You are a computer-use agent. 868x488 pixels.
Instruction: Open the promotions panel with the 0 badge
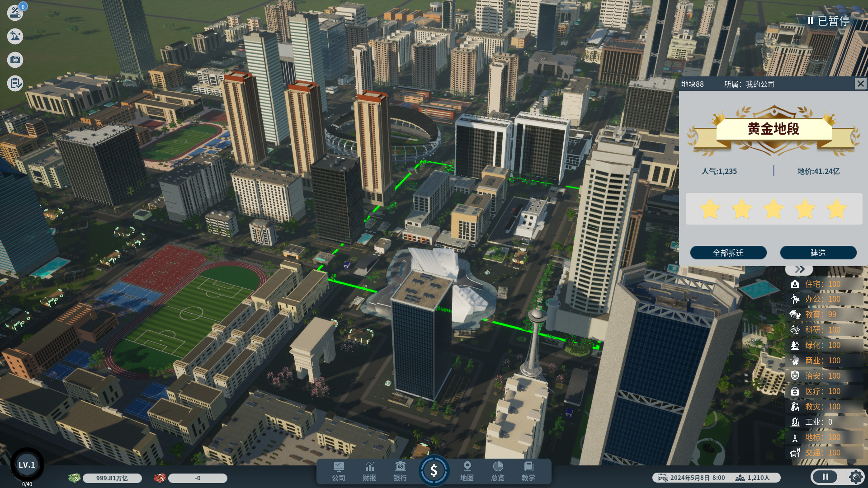pos(15,13)
